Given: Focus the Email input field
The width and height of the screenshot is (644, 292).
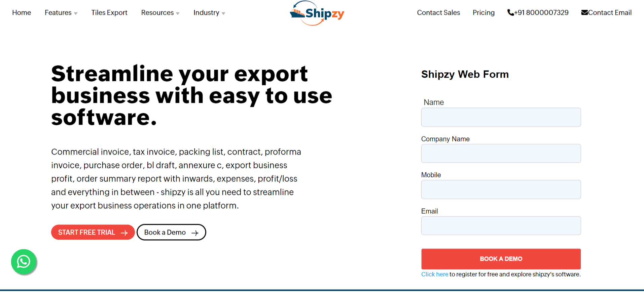Looking at the screenshot, I should tap(501, 225).
